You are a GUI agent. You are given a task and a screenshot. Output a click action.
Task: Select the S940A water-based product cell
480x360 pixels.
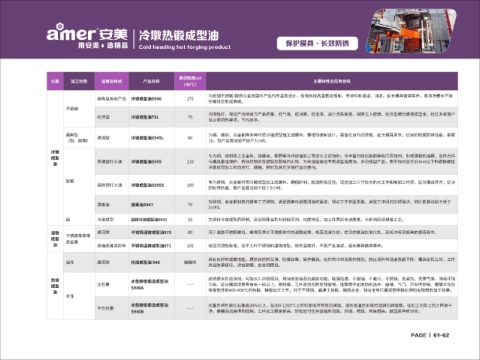point(151,284)
